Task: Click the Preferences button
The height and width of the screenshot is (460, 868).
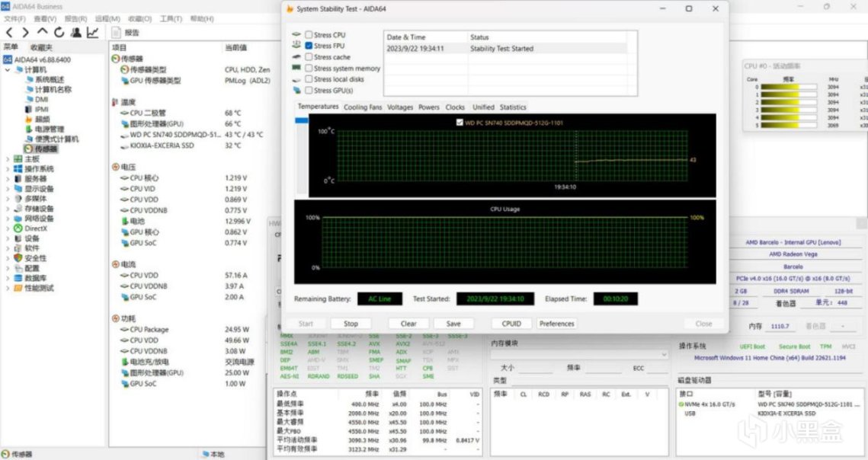Action: (557, 324)
